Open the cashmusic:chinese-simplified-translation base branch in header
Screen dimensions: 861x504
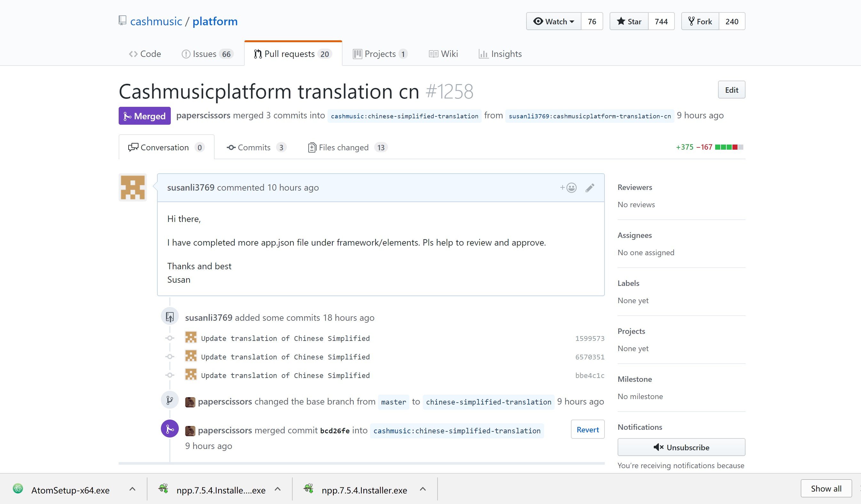(x=405, y=116)
